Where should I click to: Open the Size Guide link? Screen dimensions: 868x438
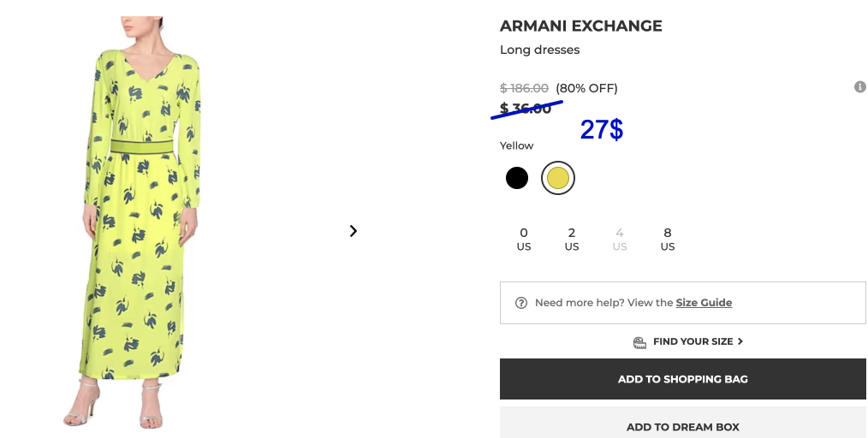point(704,303)
